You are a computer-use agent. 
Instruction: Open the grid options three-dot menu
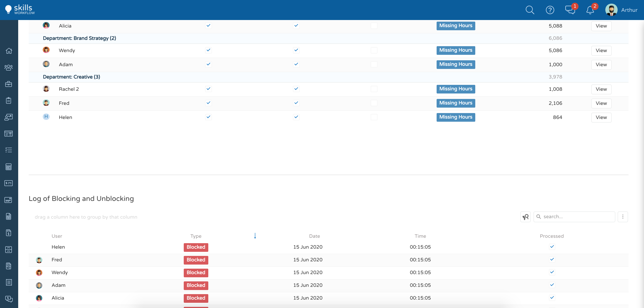pyautogui.click(x=623, y=217)
